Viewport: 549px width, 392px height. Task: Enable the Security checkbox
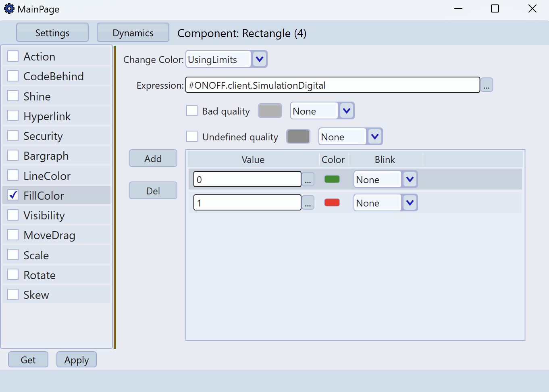(13, 136)
